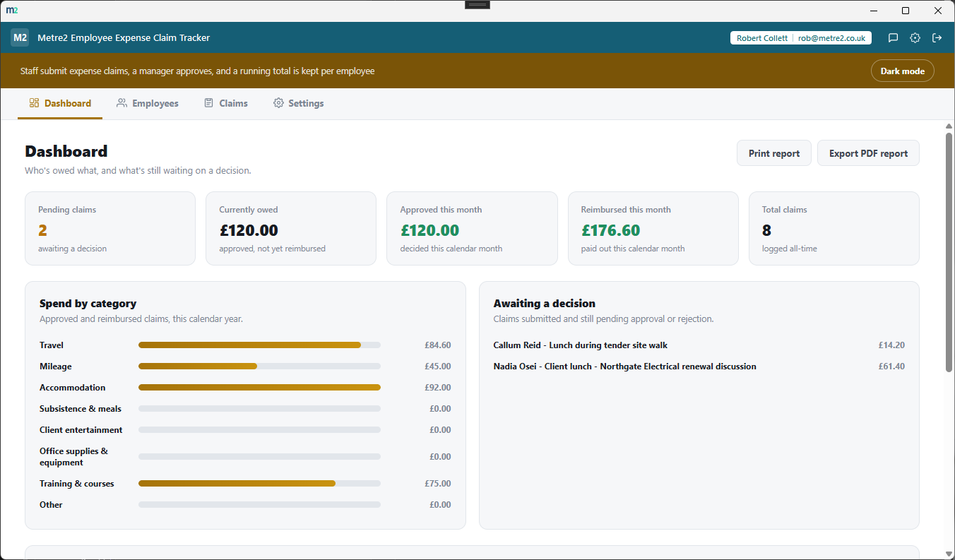Minimize the application window
This screenshot has height=560, width=955.
pos(874,11)
